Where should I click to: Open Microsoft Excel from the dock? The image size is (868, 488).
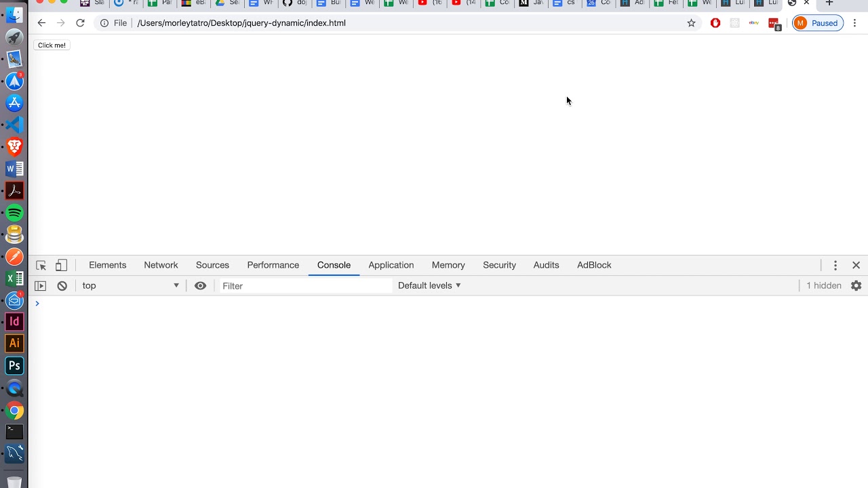(14, 278)
